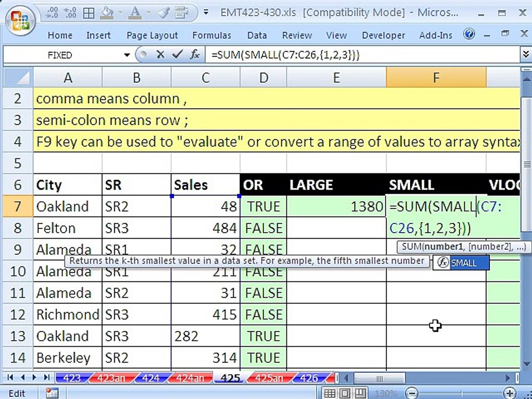This screenshot has height=399, width=532.
Task: Click zoom out minus button
Action: point(412,393)
